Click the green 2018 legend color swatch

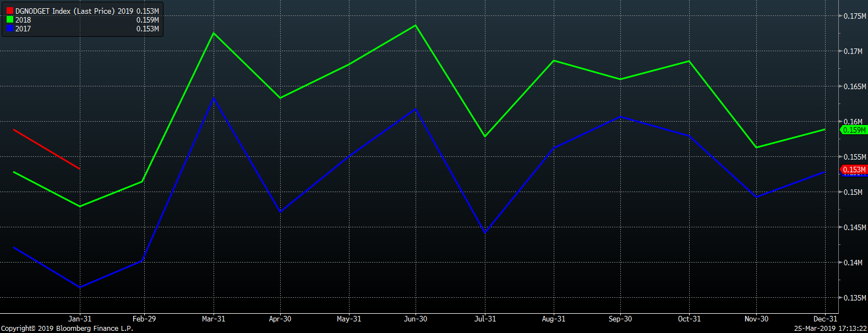[10, 20]
